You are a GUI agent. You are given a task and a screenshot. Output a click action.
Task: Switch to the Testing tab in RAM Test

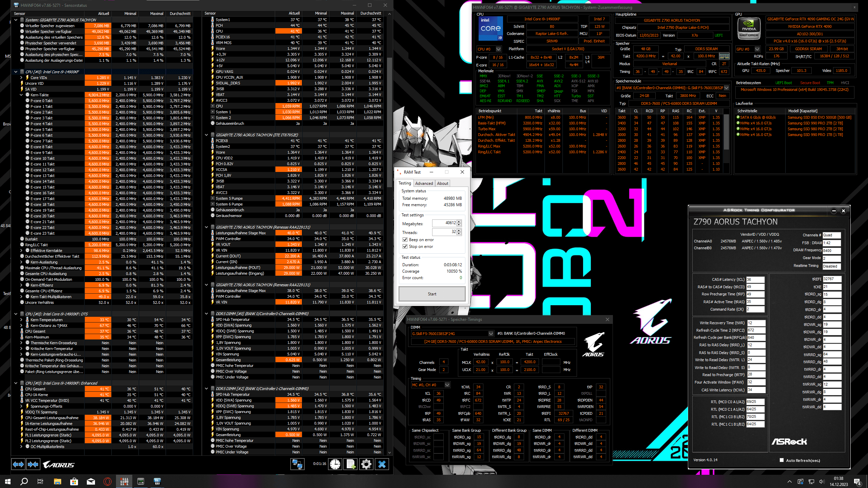pyautogui.click(x=405, y=183)
